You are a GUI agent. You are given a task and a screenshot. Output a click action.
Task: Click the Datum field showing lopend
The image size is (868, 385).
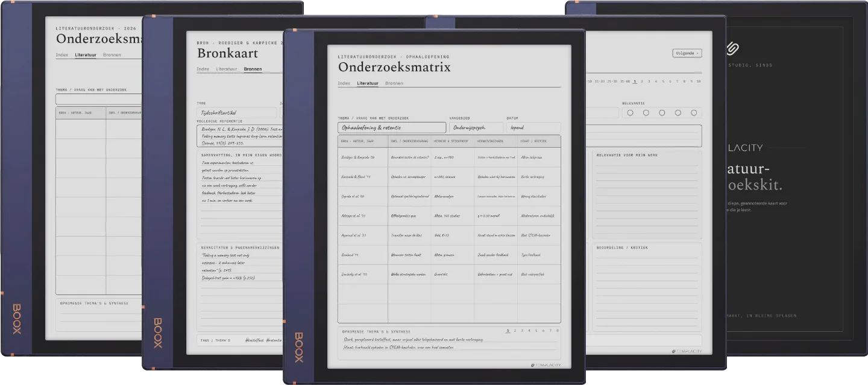pyautogui.click(x=533, y=128)
